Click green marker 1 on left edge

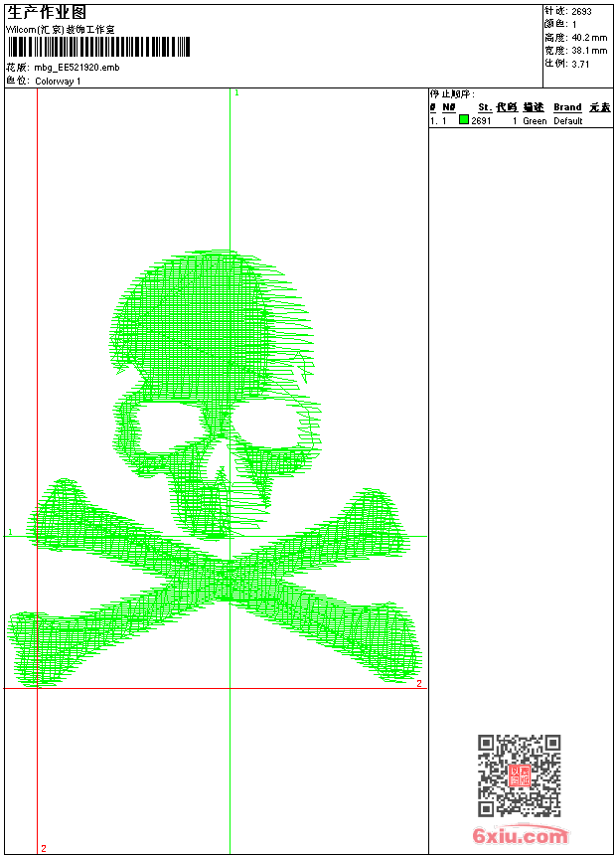pos(11,533)
